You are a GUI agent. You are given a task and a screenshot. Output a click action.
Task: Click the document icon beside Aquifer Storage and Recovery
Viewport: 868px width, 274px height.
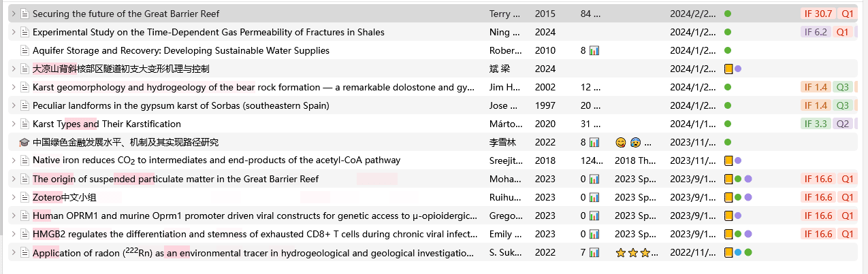(x=25, y=50)
